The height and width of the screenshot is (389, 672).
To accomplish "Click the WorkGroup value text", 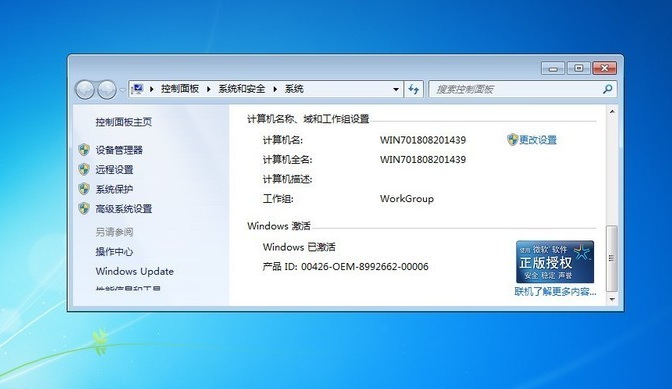I will tap(407, 199).
